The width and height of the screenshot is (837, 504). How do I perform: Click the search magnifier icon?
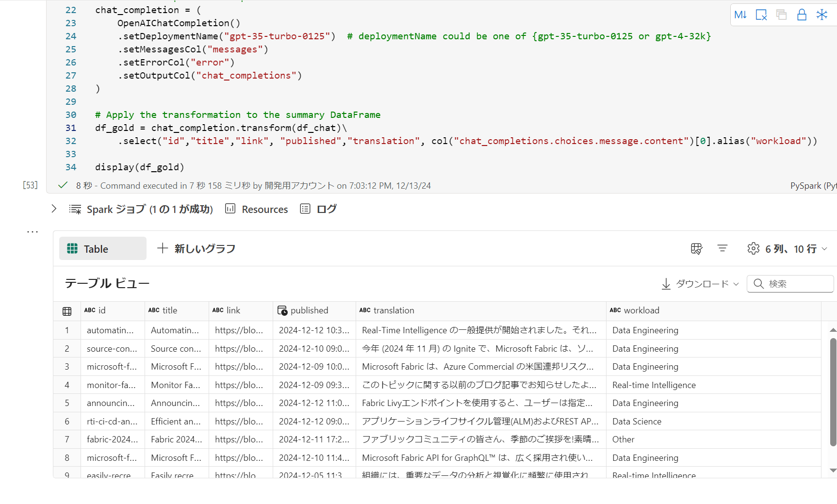(x=759, y=284)
